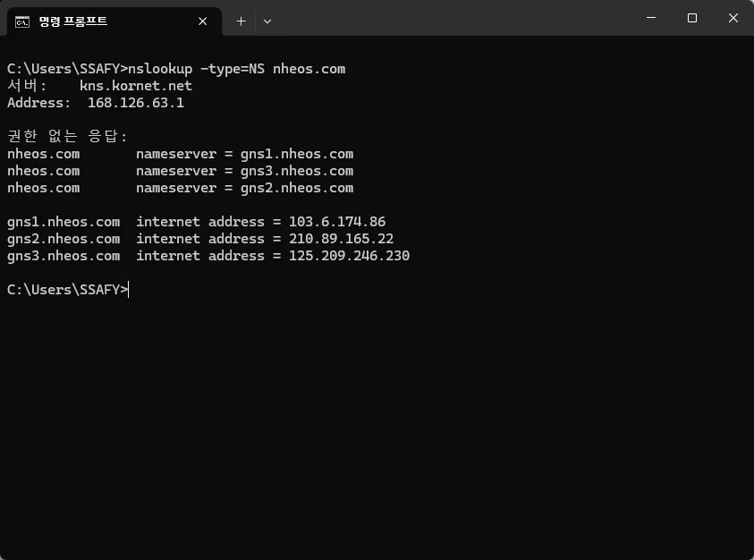Image resolution: width=754 pixels, height=560 pixels.
Task: Minimize the terminal window
Action: [651, 18]
